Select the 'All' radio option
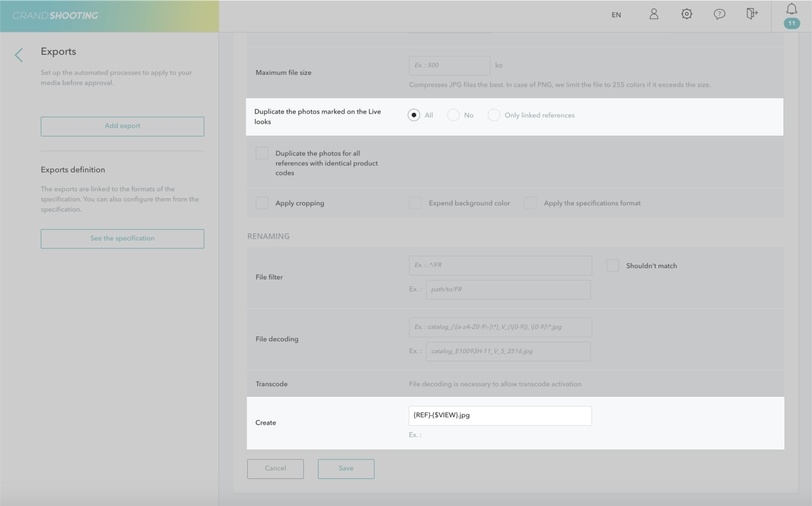Screen dimensions: 812x506 click(414, 115)
